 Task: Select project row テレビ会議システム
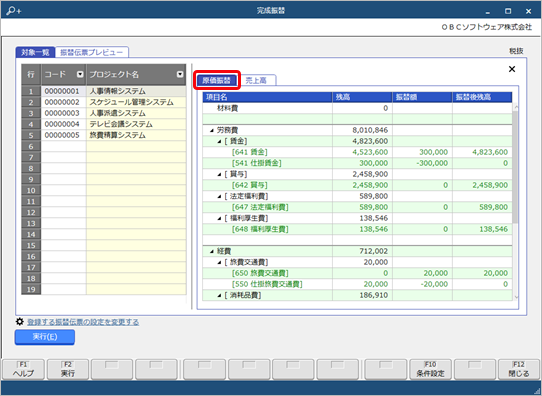136,124
